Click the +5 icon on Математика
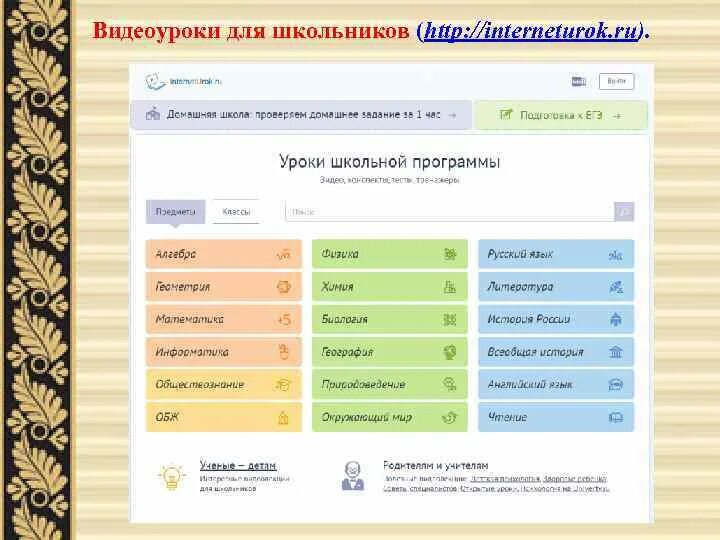The image size is (720, 540). point(284,320)
